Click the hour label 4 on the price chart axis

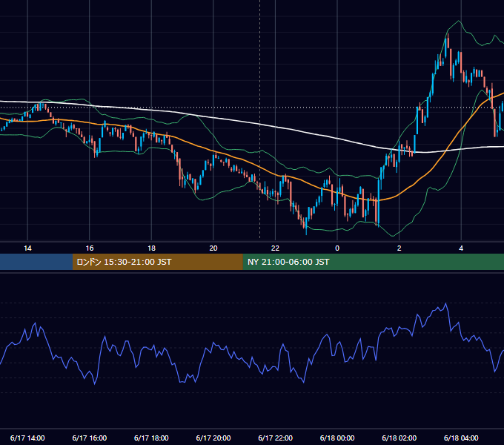click(x=461, y=248)
